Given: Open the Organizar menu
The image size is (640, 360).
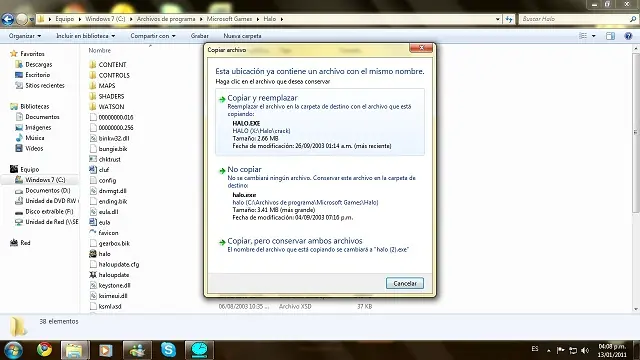Looking at the screenshot, I should pos(24,36).
